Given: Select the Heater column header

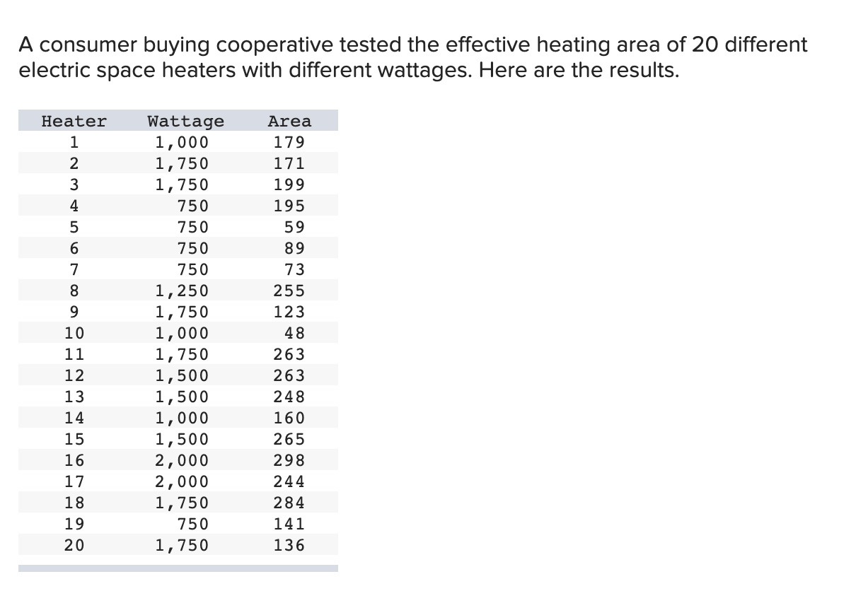Looking at the screenshot, I should pos(74,122).
